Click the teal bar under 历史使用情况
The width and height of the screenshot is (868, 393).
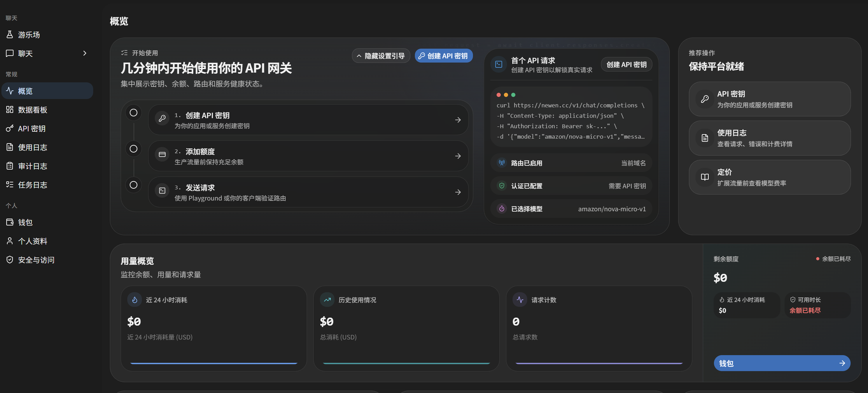point(406,363)
